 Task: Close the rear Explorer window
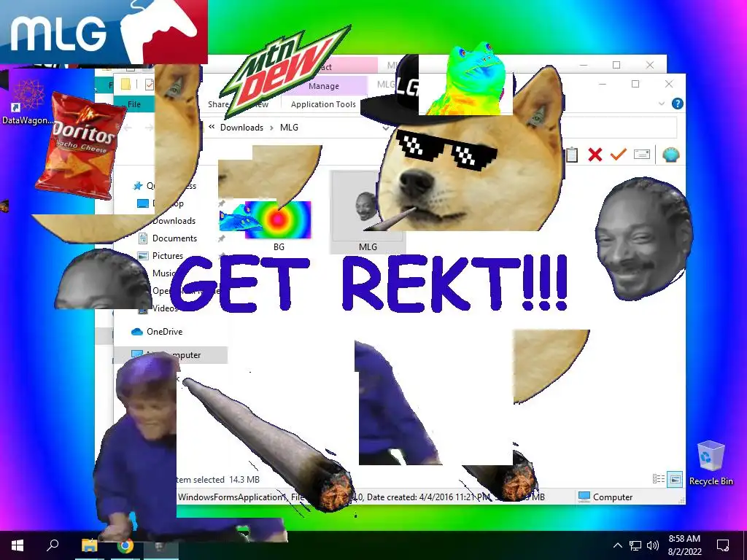650,65
